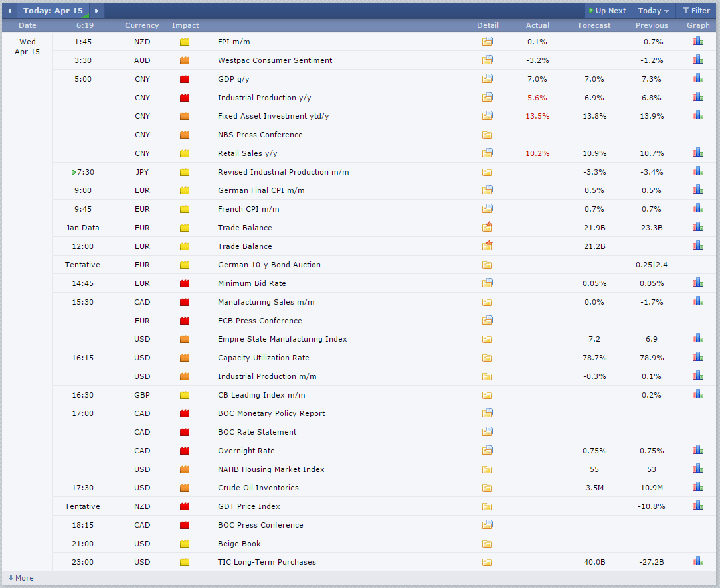
Task: Click the Detail column header
Action: pyautogui.click(x=488, y=25)
